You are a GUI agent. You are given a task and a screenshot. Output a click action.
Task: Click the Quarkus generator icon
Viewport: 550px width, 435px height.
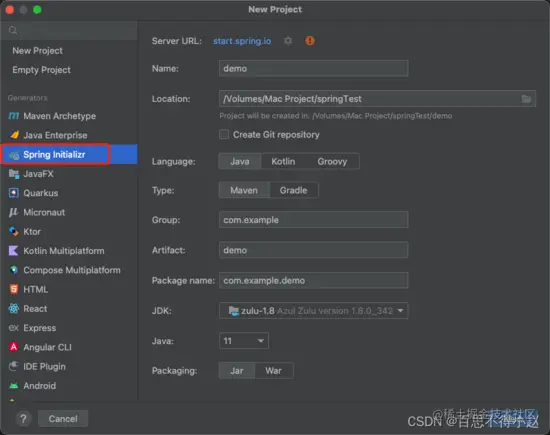(14, 193)
